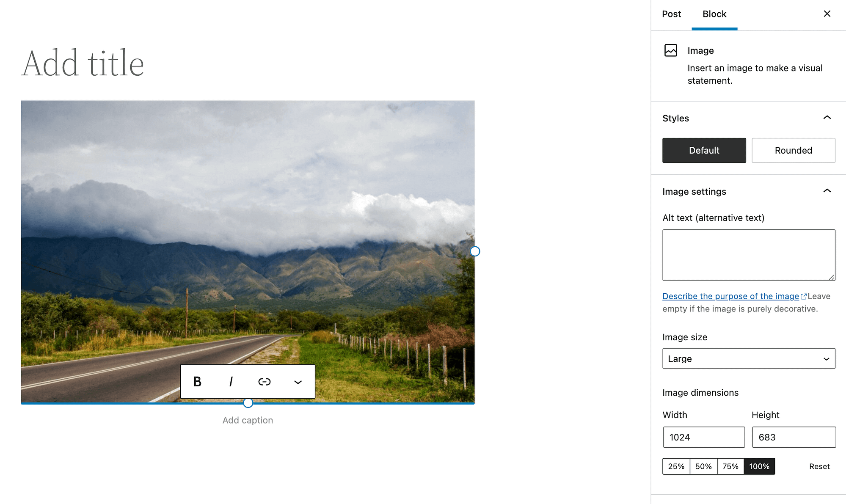Screen dimensions: 846x504
Task: Collapse the Image settings section
Action: [826, 191]
